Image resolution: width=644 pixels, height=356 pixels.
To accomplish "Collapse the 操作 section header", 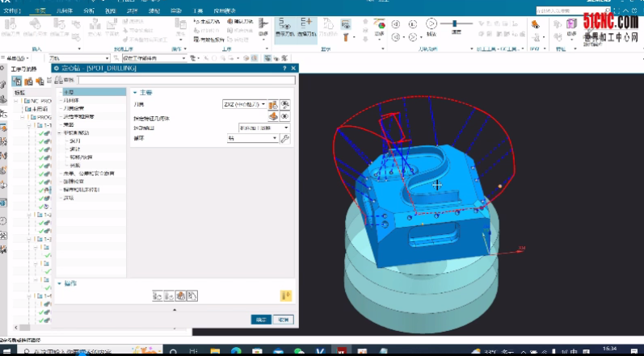I will [x=70, y=283].
